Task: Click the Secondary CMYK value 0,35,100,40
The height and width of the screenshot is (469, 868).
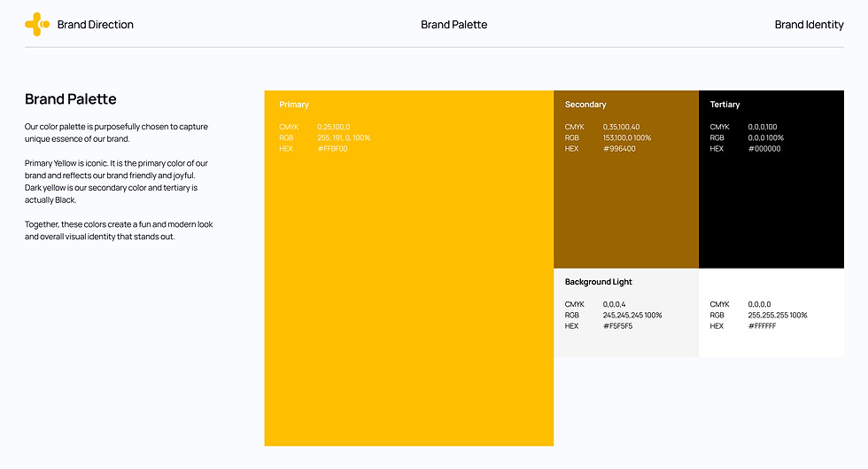Action: coord(621,127)
